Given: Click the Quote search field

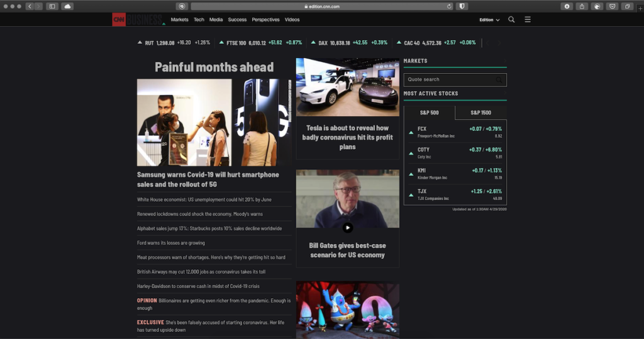Looking at the screenshot, I should [450, 80].
